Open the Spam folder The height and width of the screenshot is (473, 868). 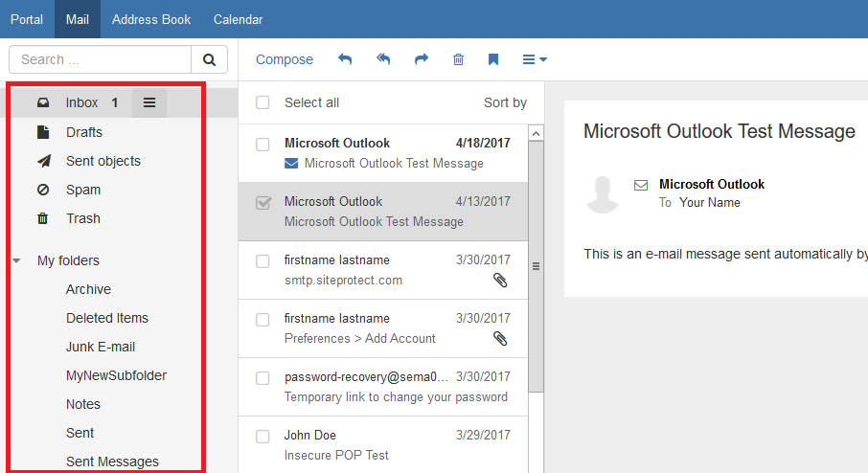[83, 190]
